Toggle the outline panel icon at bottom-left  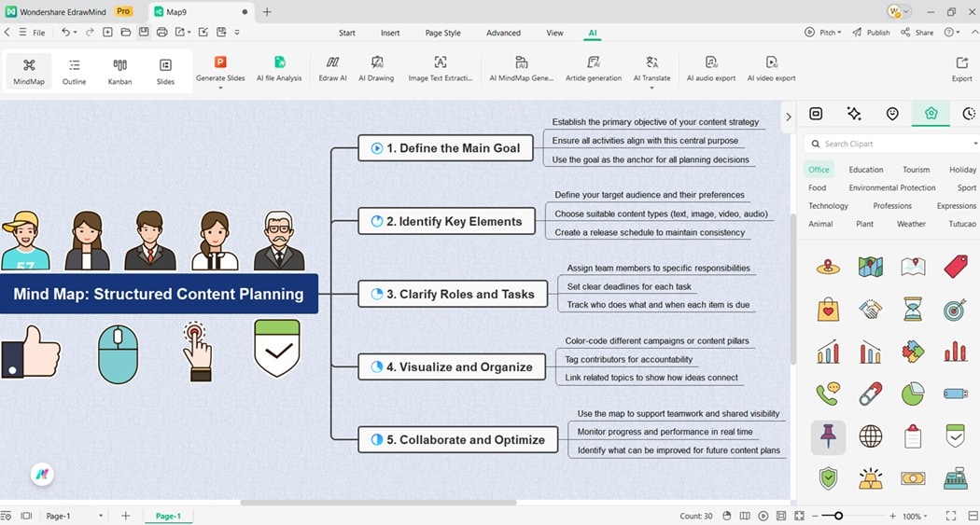coord(6,516)
